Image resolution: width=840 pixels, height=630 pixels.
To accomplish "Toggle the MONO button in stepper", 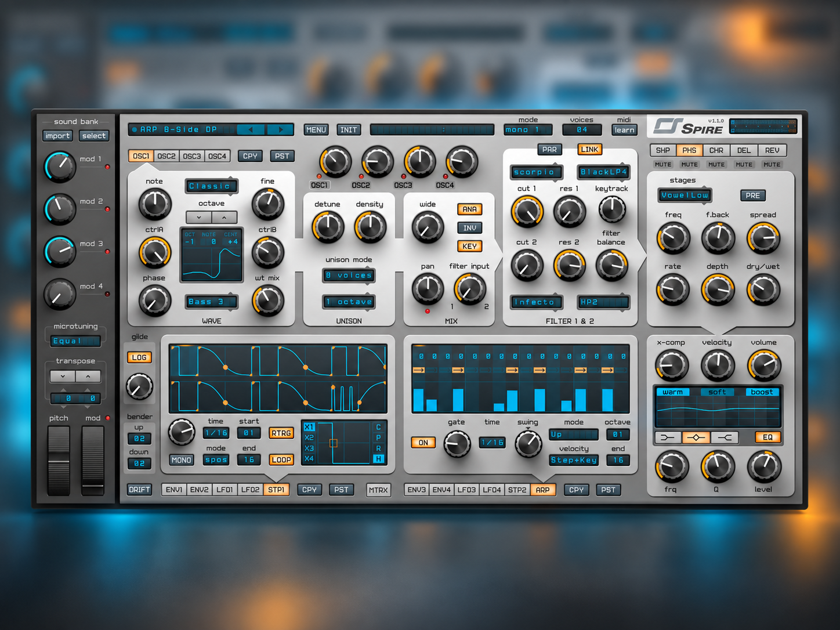I will [x=181, y=460].
